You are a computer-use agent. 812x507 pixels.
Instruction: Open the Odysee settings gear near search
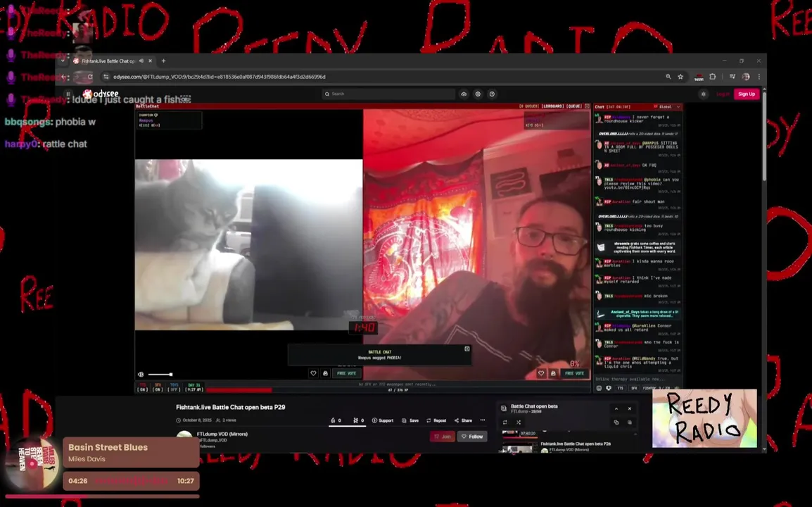pos(478,94)
